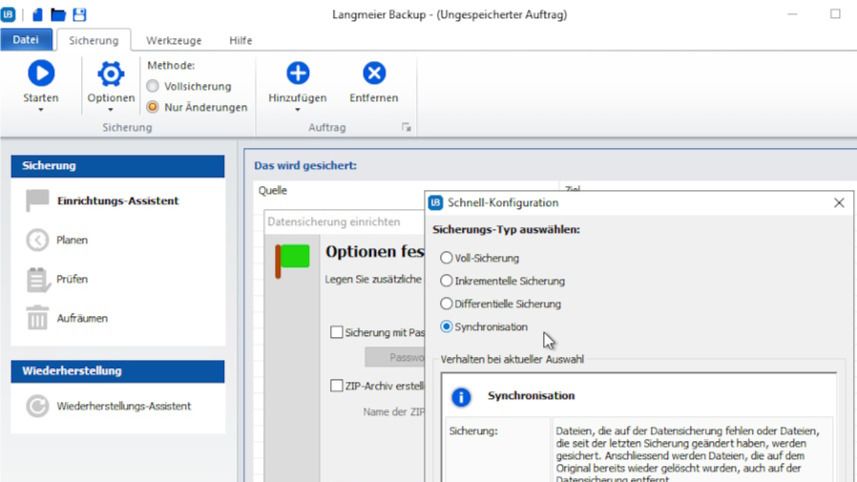Click the save disk icon in title bar
This screenshot has height=482, width=857.
[80, 14]
